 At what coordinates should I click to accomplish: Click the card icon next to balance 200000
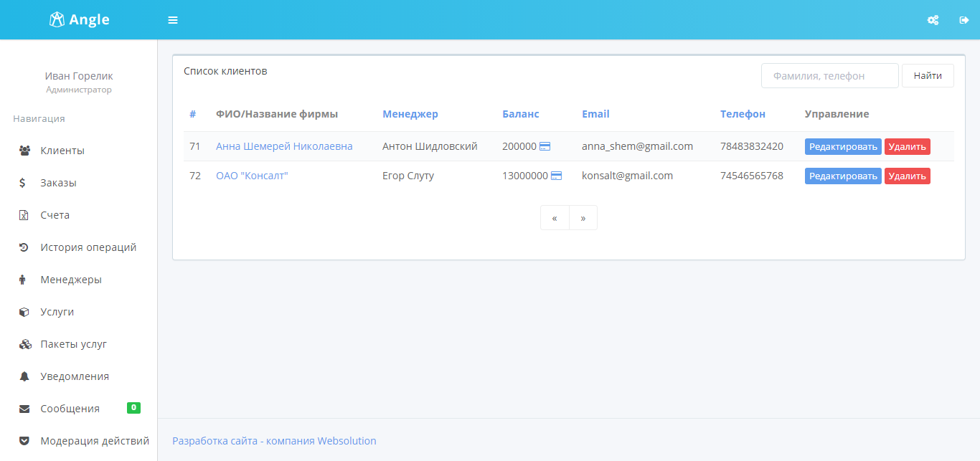pyautogui.click(x=545, y=146)
